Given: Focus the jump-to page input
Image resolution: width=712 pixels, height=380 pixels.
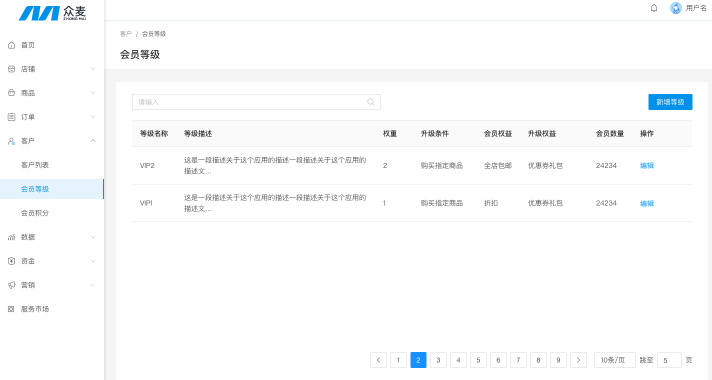Looking at the screenshot, I should point(669,360).
